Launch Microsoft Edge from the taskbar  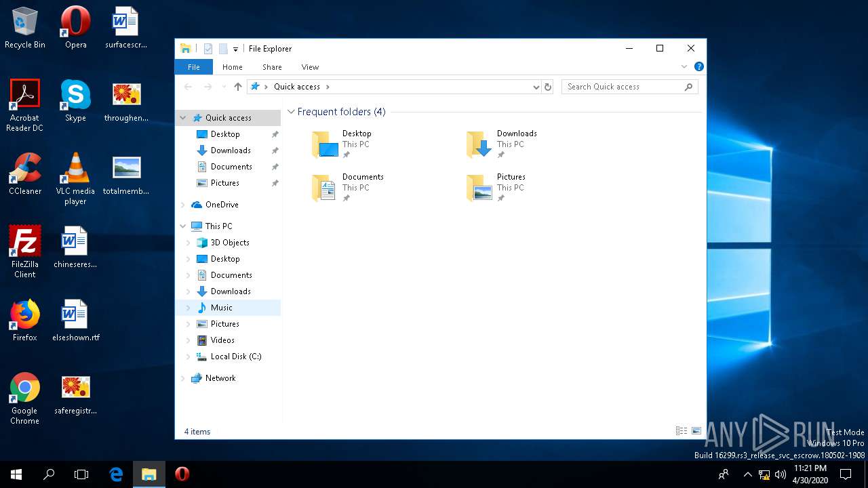tap(116, 474)
